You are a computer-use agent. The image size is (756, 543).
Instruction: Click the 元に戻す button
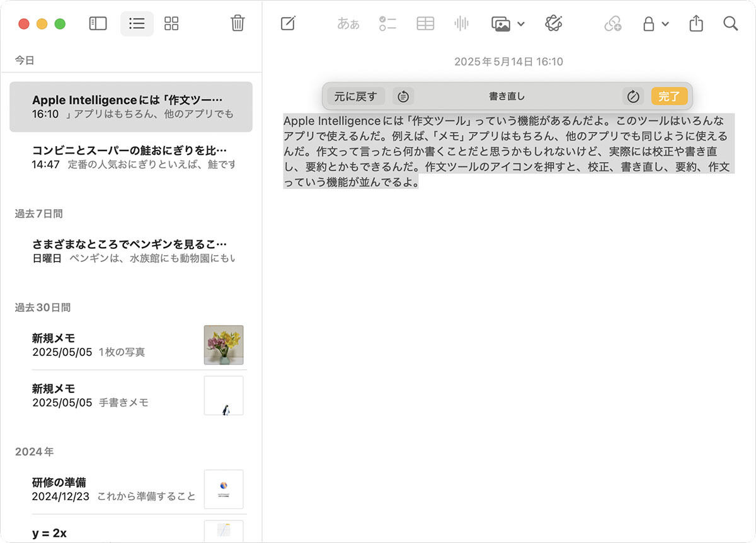pos(356,96)
